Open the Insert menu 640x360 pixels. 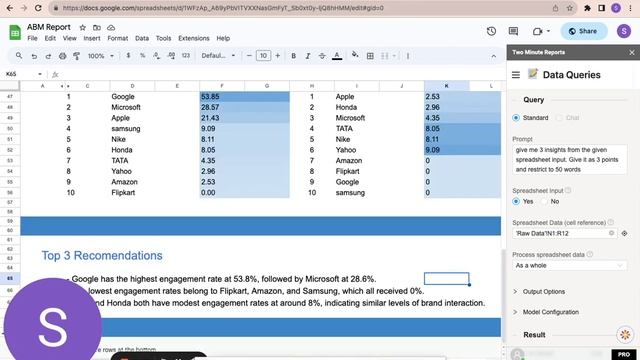(92, 38)
